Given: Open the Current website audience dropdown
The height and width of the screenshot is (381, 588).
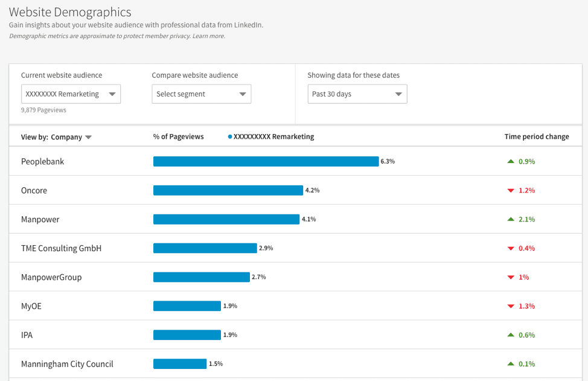Looking at the screenshot, I should [x=71, y=94].
